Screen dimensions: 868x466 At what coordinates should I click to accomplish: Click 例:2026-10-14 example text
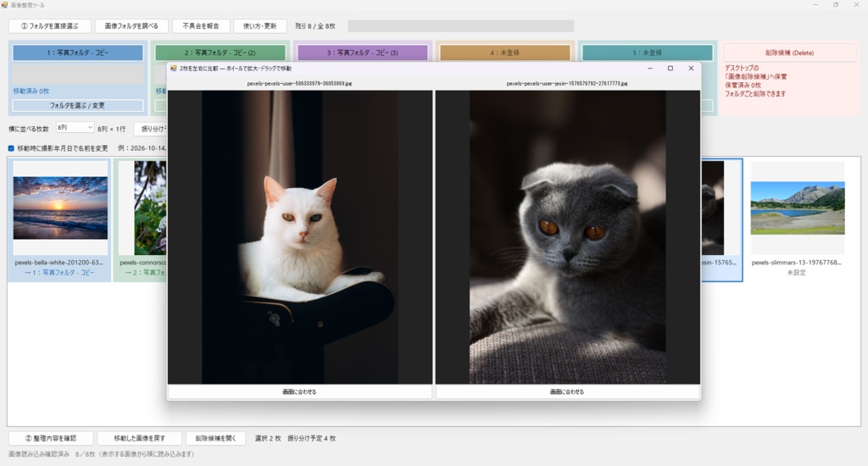[142, 148]
